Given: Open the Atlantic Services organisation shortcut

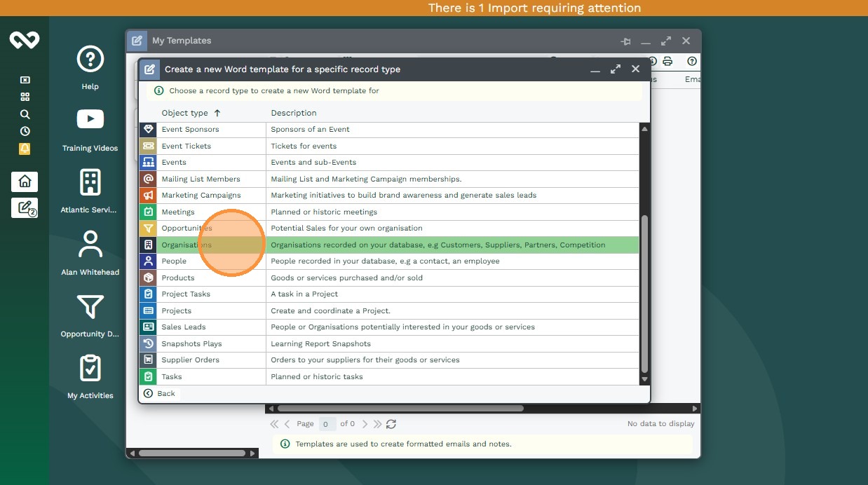Looking at the screenshot, I should tap(90, 191).
